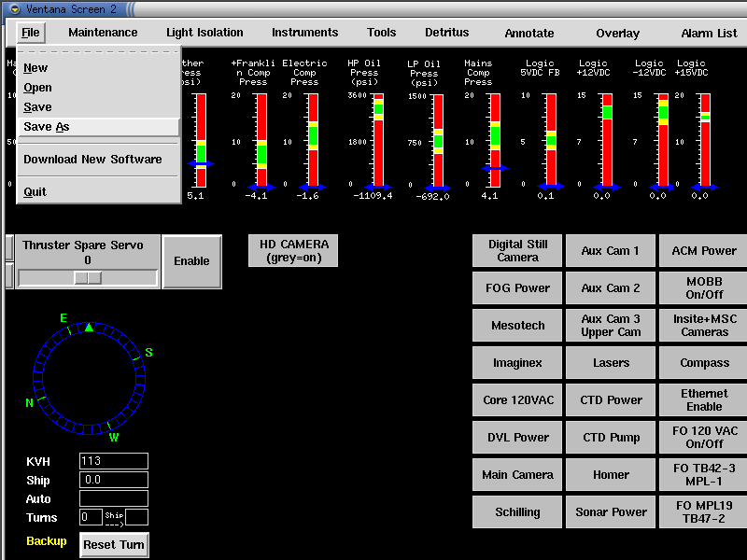Open the Light Isolation menu
Viewport: 747px width, 560px height.
[204, 33]
